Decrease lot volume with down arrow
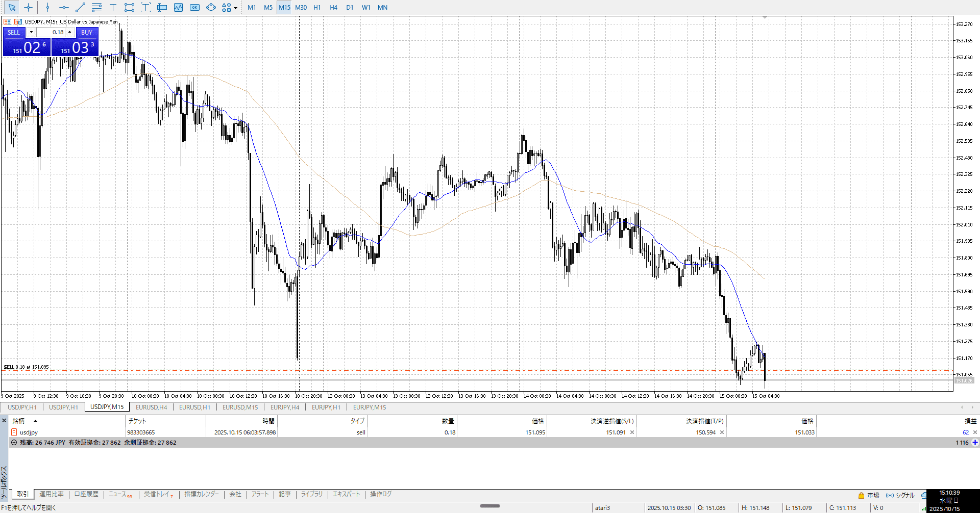Image resolution: width=980 pixels, height=513 pixels. point(31,32)
